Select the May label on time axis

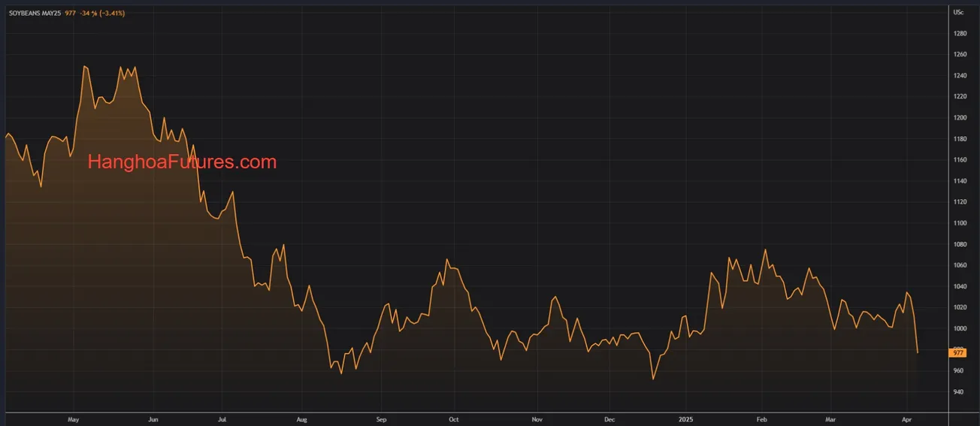click(73, 418)
